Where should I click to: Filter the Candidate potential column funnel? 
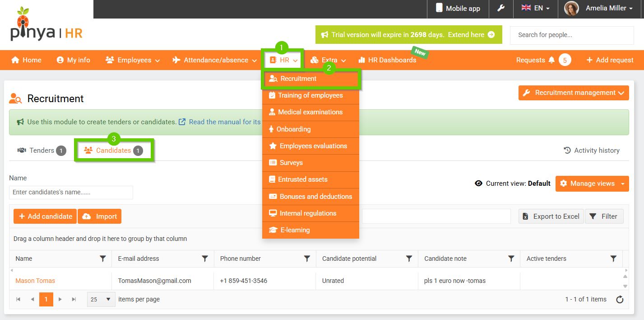[x=409, y=259]
